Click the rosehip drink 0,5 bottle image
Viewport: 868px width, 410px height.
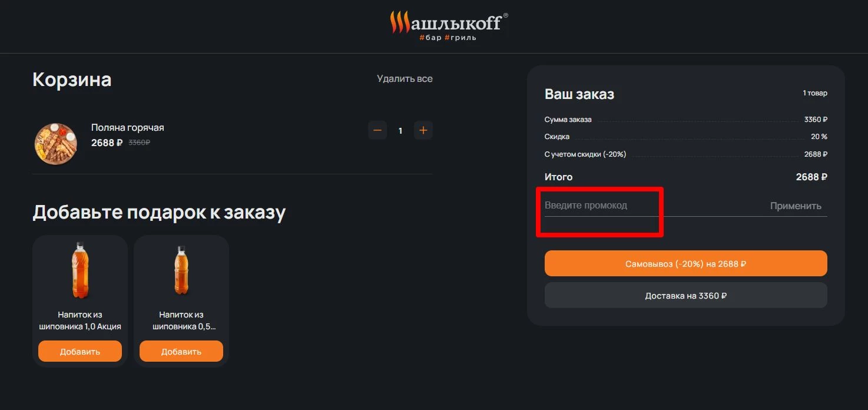(x=181, y=270)
